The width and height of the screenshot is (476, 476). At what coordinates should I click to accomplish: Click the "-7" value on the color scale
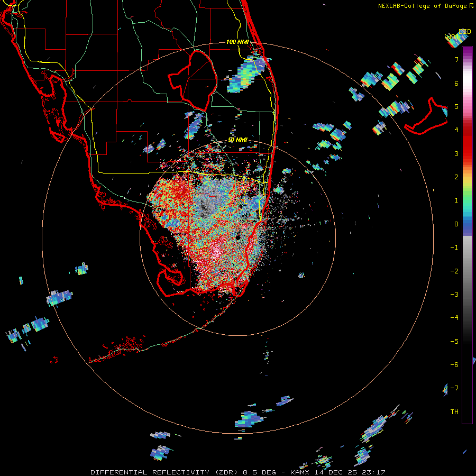pos(454,388)
